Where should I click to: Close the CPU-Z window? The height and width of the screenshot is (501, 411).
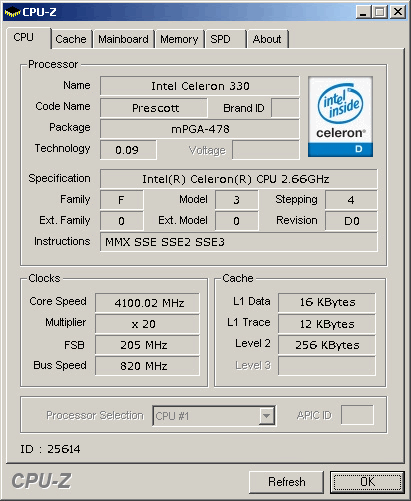coord(398,12)
